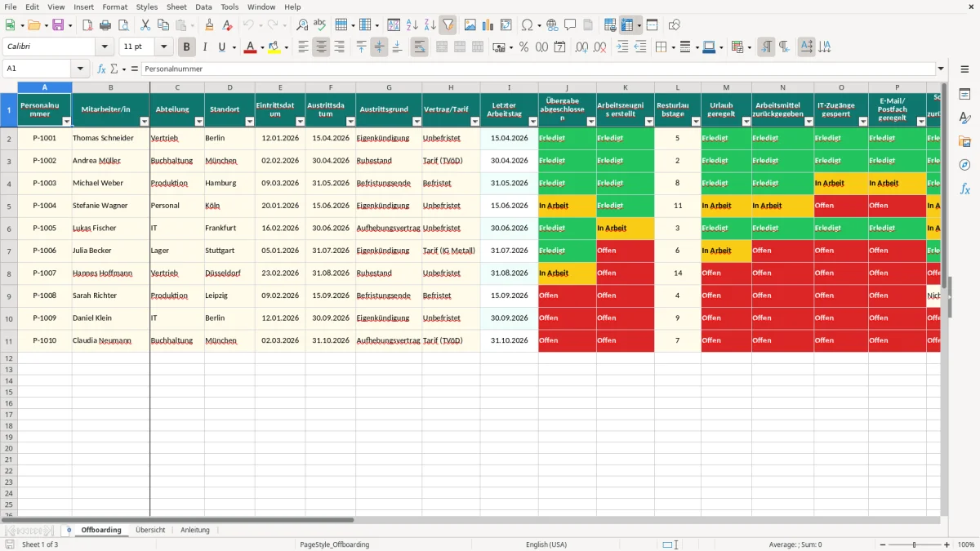Image resolution: width=980 pixels, height=551 pixels.
Task: Click the Merge and Center Cells icon
Action: tap(442, 47)
